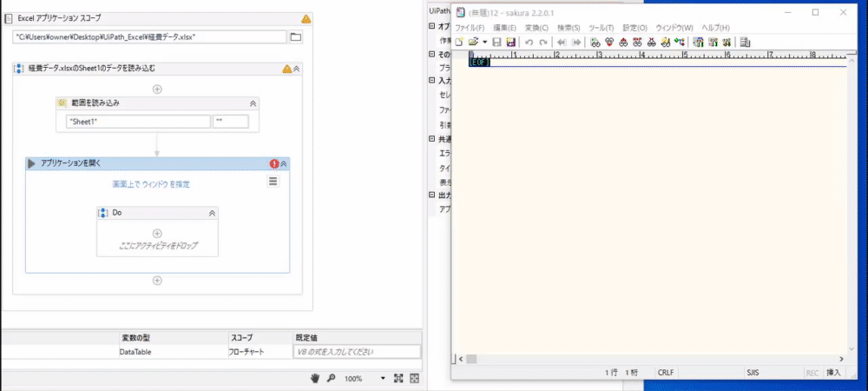Image resolution: width=868 pixels, height=391 pixels.
Task: Click the New file icon in sakura toolbar
Action: [459, 42]
